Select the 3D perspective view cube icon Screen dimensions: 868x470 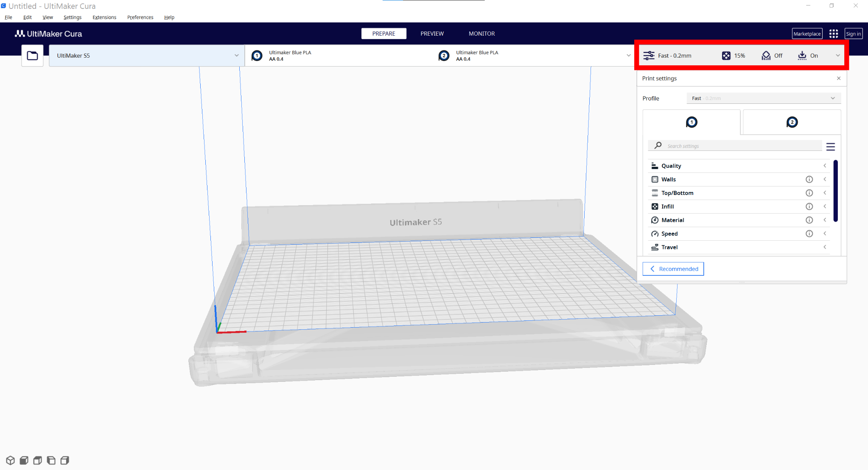11,460
